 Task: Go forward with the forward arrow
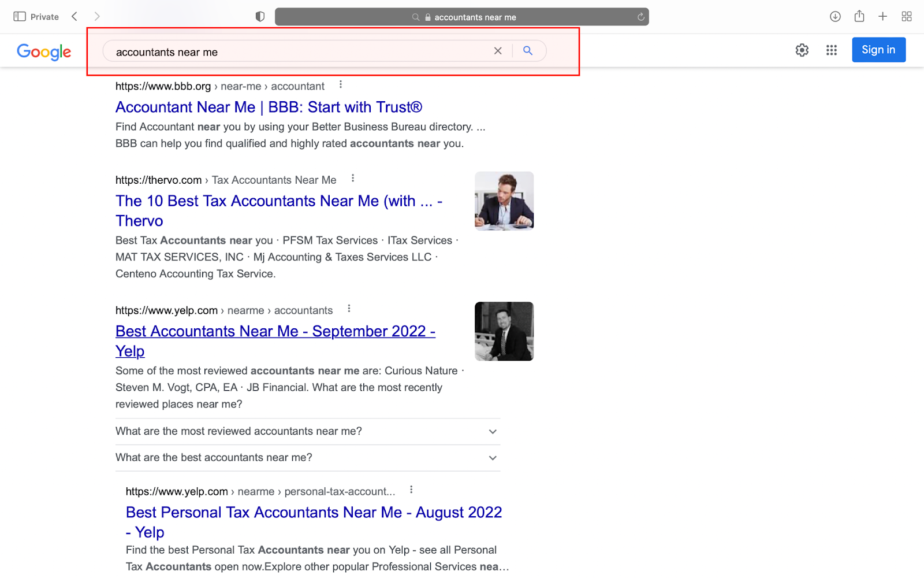click(x=97, y=17)
